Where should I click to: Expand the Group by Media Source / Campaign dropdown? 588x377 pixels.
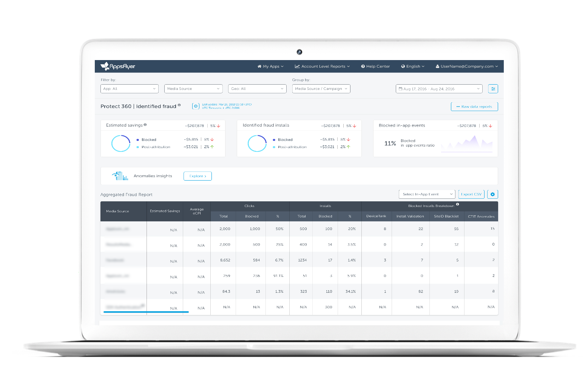tap(321, 89)
